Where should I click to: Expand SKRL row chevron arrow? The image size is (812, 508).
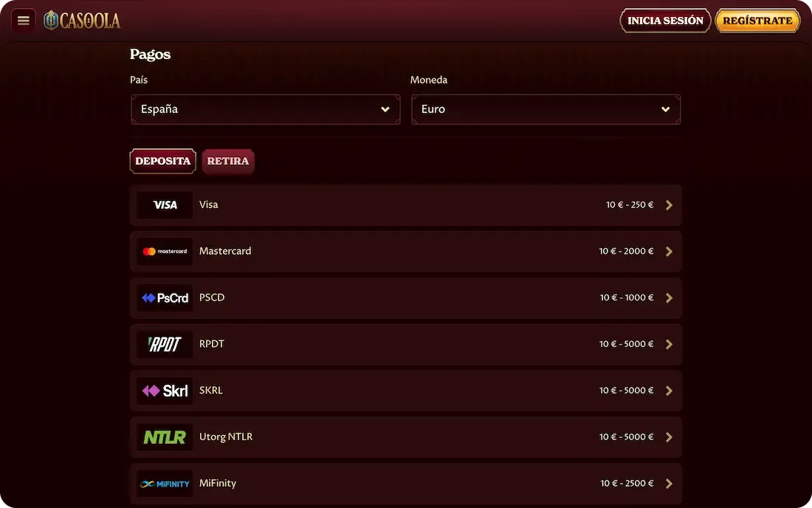point(669,391)
